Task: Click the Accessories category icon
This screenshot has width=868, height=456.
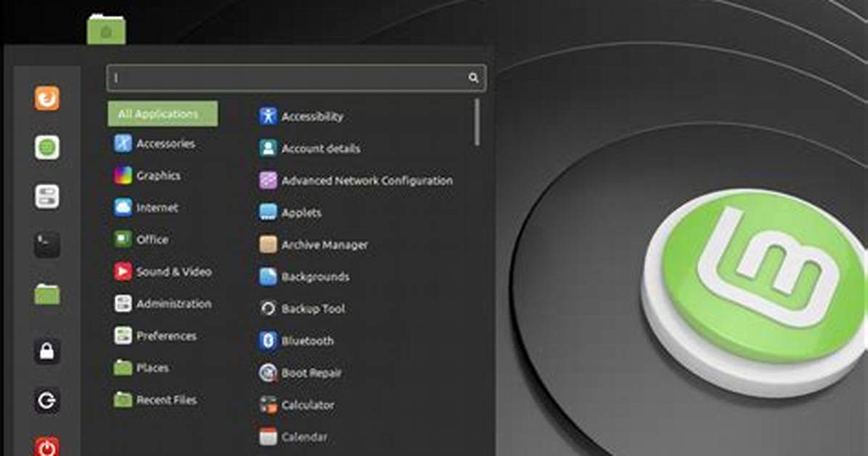Action: pyautogui.click(x=123, y=144)
